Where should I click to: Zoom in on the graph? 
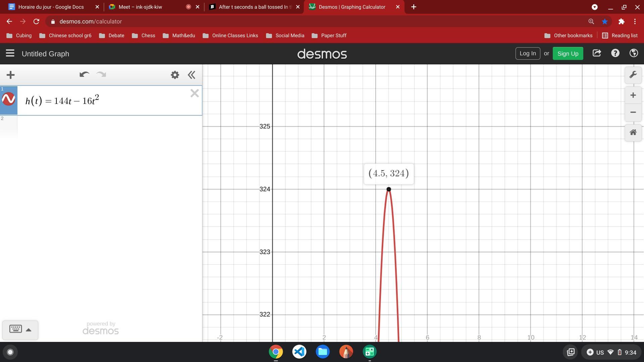(633, 96)
